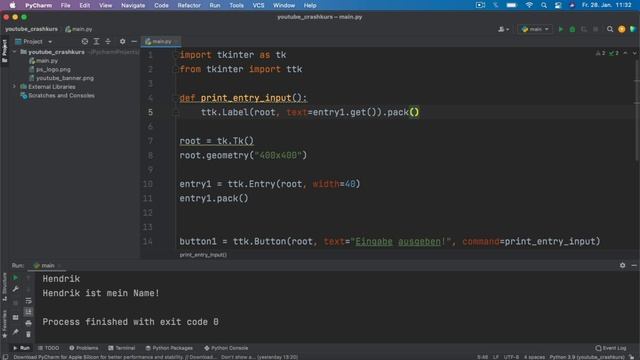
Task: Open macOS Spotlight search icon
Action: (544, 5)
